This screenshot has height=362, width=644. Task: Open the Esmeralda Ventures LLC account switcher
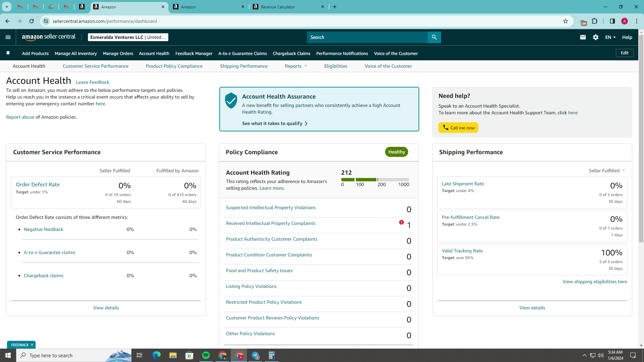(128, 37)
